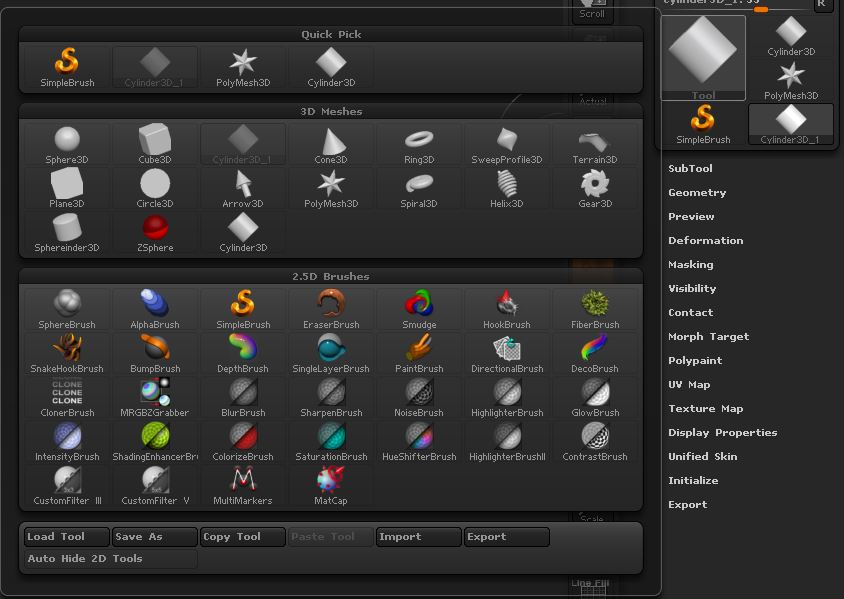Select the red ZSphere tool

(x=155, y=232)
